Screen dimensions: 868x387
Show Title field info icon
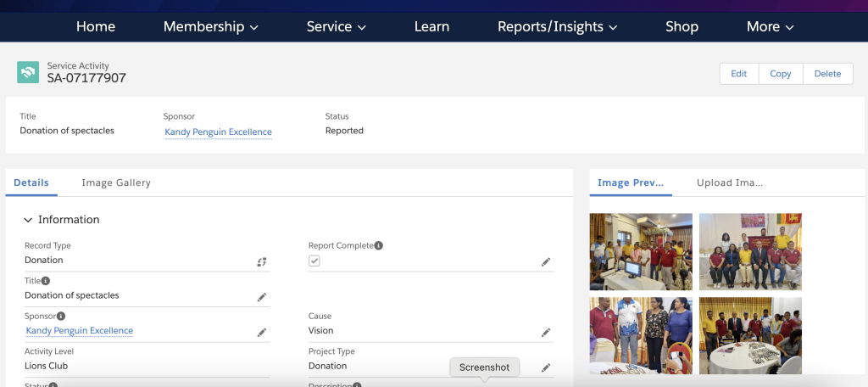pyautogui.click(x=46, y=281)
